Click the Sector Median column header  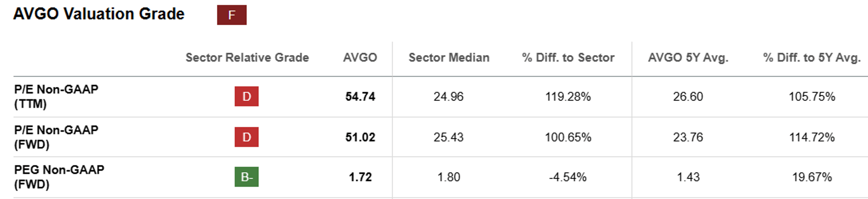click(x=449, y=57)
